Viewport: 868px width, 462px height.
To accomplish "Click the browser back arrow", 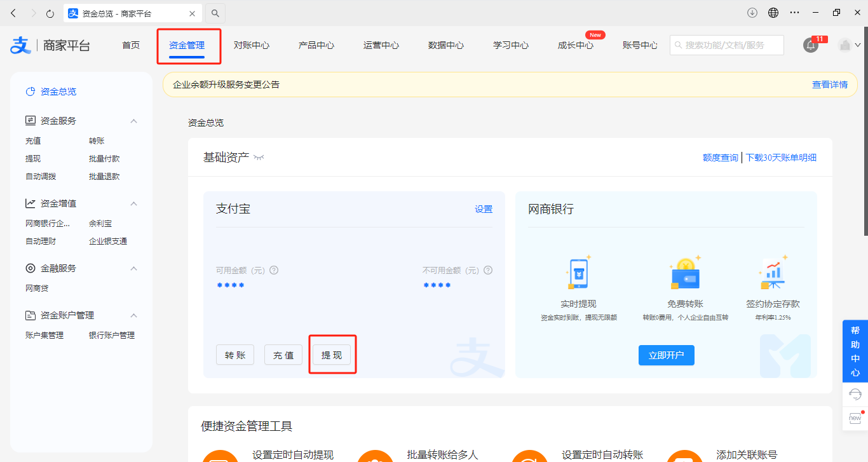I will point(13,13).
